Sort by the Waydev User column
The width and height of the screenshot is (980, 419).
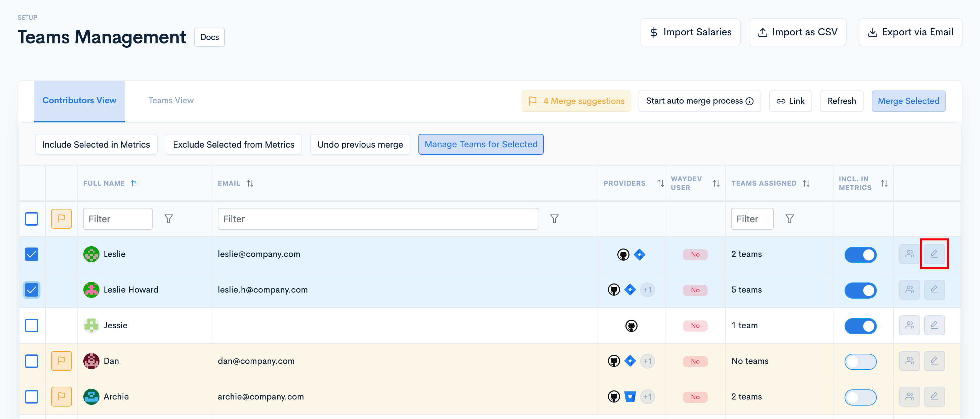[716, 183]
